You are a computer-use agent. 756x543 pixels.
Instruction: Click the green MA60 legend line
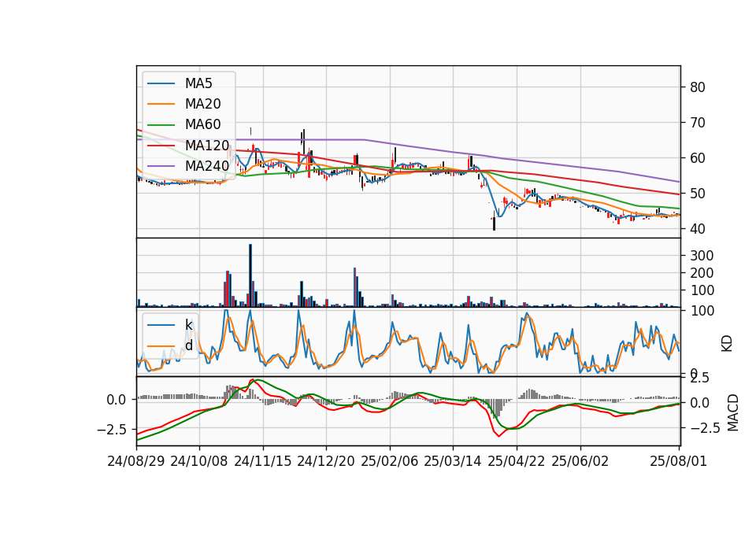click(161, 125)
